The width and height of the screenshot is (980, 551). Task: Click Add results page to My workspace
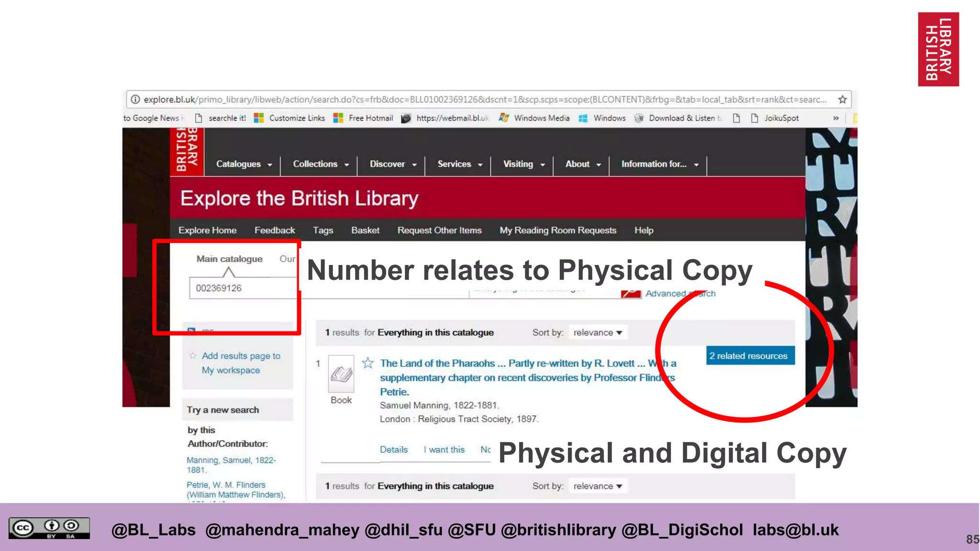point(241,363)
